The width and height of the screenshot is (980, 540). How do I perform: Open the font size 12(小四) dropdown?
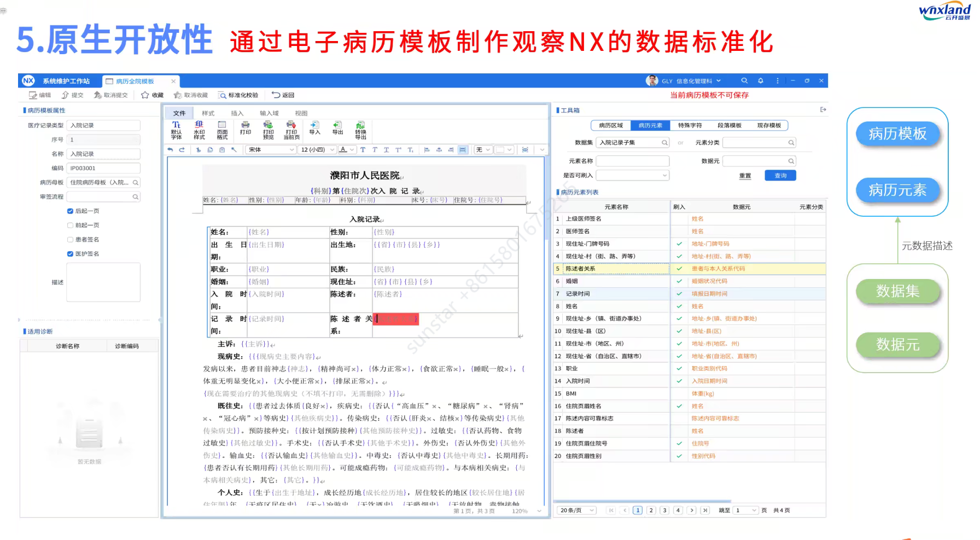point(317,150)
